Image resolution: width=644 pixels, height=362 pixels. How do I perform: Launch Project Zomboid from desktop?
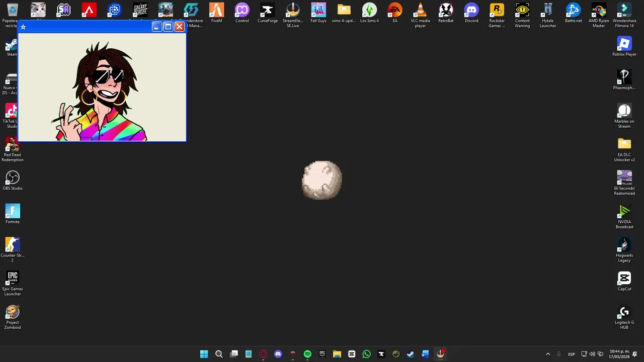13,317
